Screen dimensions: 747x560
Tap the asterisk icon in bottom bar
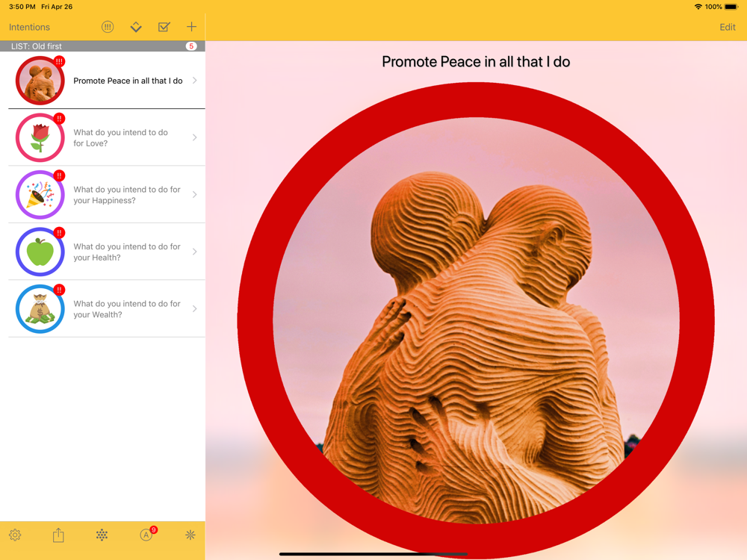tap(190, 535)
